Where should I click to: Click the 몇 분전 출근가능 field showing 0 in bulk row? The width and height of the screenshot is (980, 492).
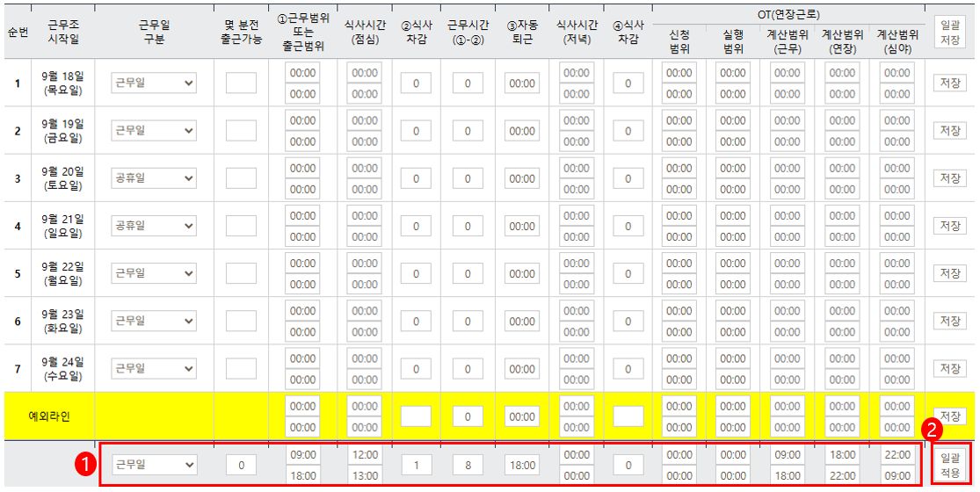click(x=241, y=465)
